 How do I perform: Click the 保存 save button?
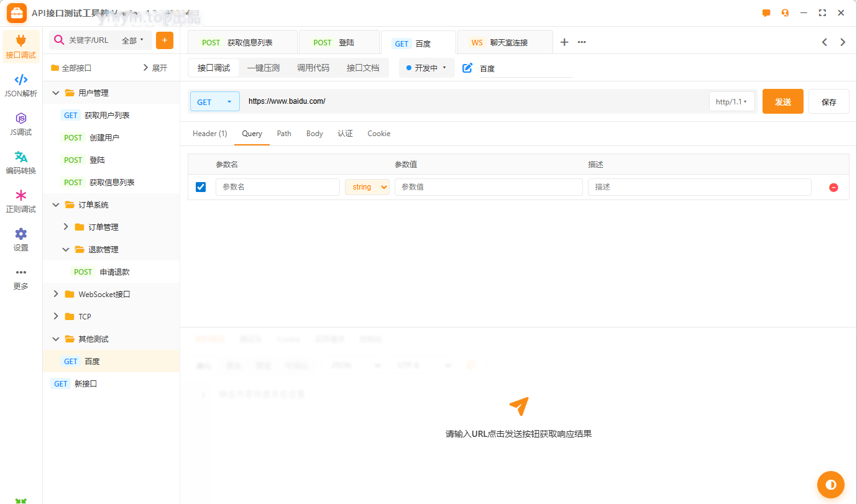click(x=829, y=101)
